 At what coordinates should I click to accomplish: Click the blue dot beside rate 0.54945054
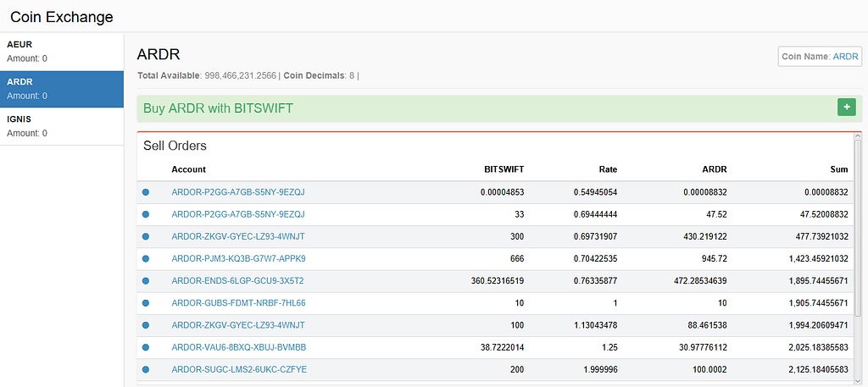146,192
